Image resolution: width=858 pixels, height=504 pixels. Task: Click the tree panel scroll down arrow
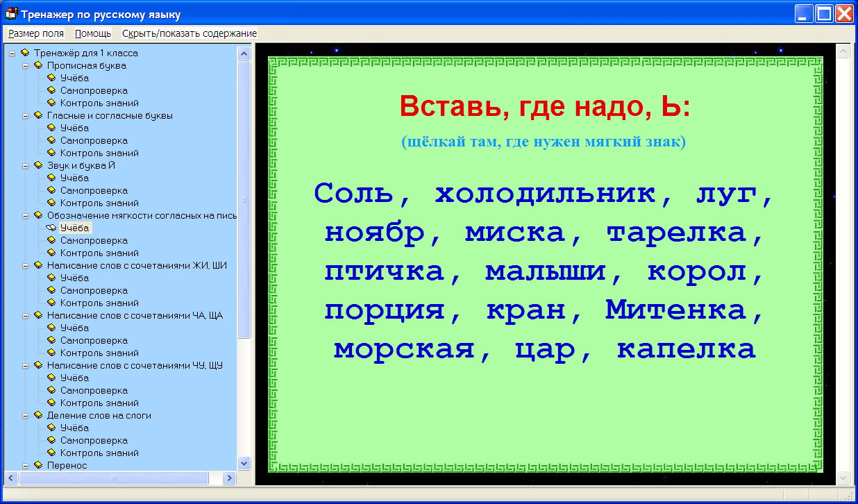pos(244,463)
